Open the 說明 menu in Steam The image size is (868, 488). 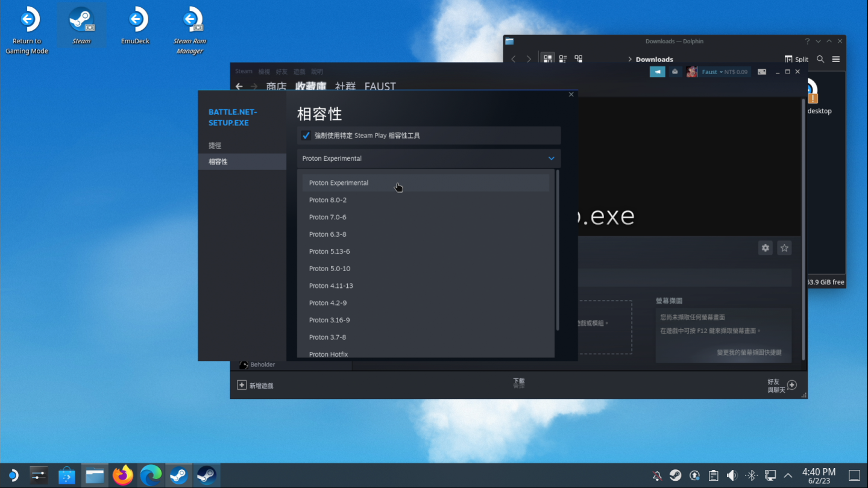pyautogui.click(x=317, y=71)
